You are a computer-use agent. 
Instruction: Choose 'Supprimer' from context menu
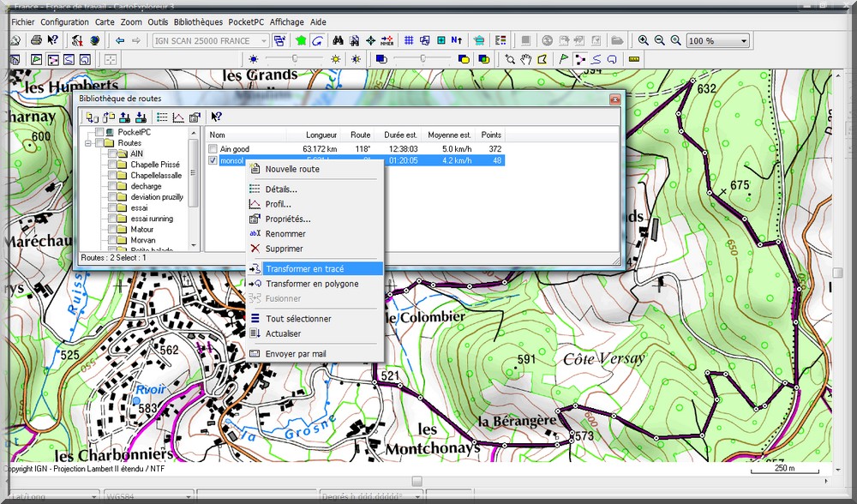pos(315,249)
